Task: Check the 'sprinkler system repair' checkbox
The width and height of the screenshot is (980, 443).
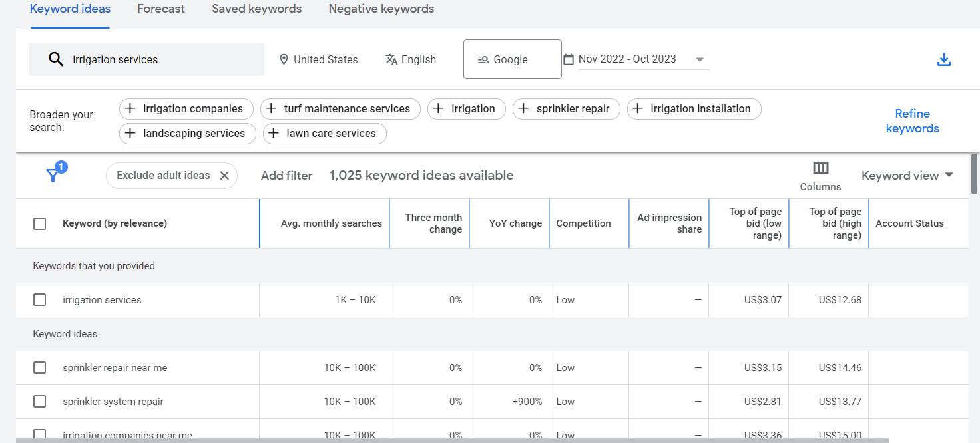Action: (x=40, y=402)
